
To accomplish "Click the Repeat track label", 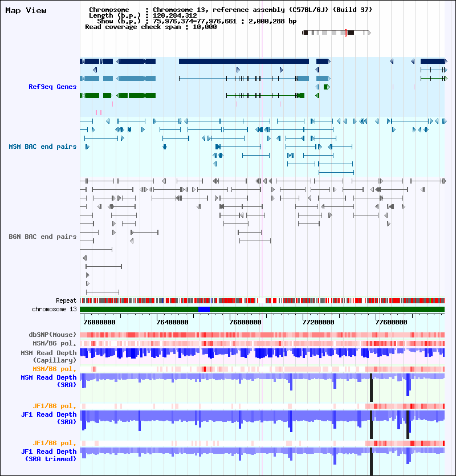I will pos(66,300).
